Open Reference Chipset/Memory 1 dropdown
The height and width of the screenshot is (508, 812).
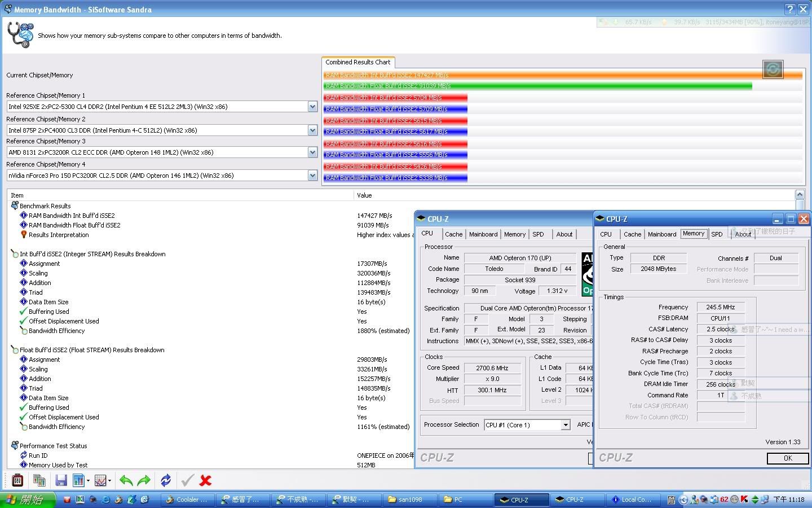312,106
